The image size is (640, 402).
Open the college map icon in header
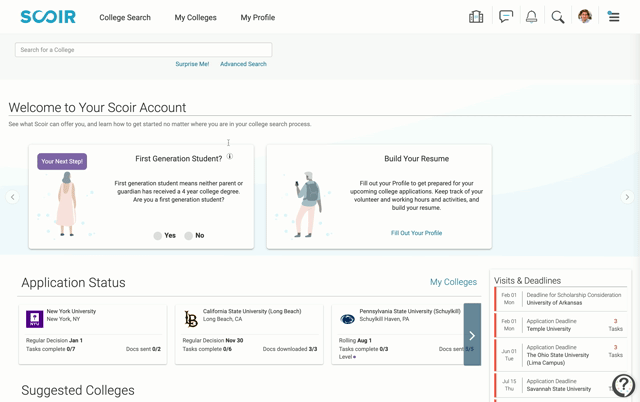[476, 17]
